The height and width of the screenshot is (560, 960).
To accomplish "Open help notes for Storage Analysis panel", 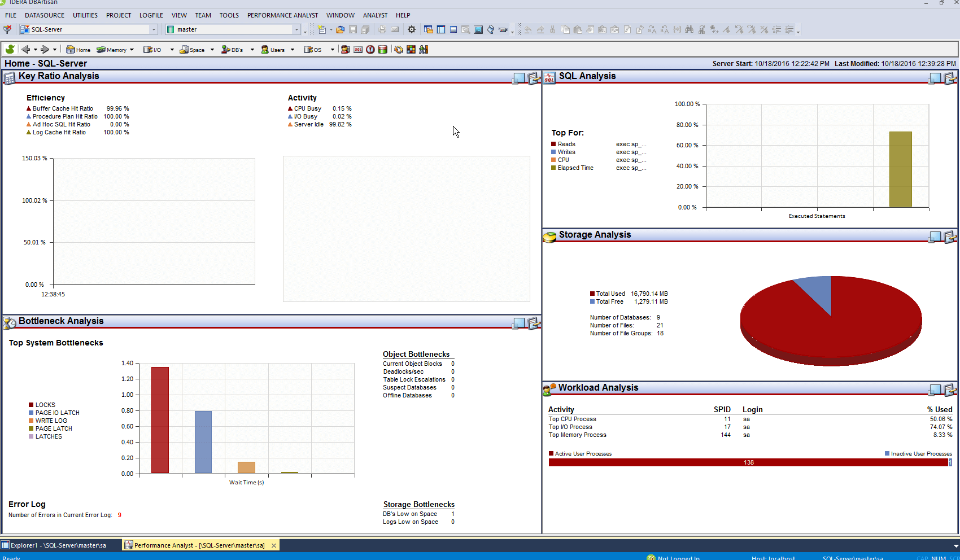I will [950, 237].
